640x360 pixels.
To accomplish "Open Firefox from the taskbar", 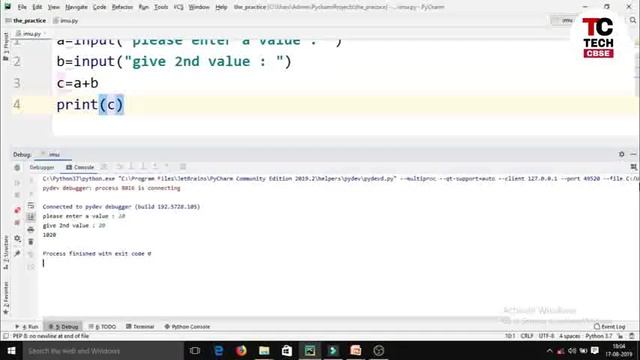I will click(241, 351).
